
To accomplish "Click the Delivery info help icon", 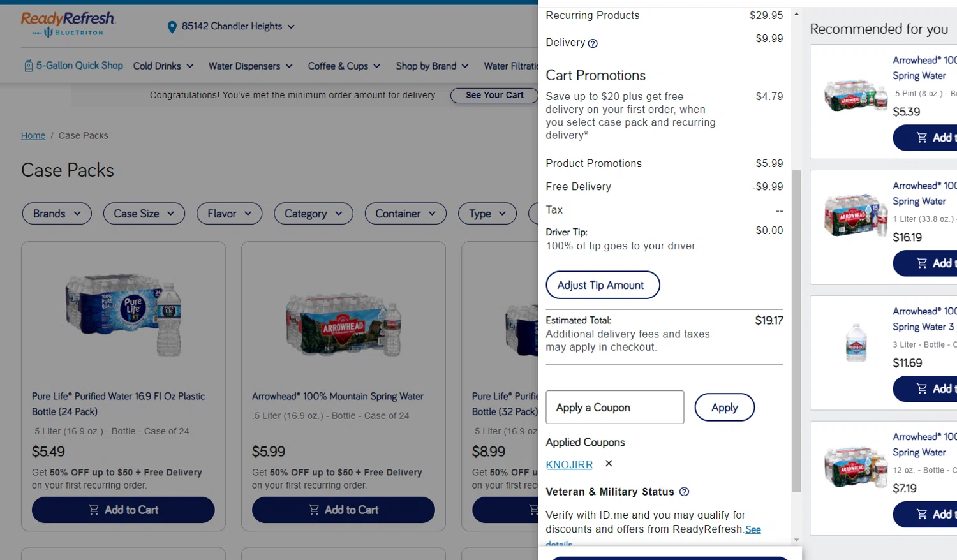I will pyautogui.click(x=593, y=43).
